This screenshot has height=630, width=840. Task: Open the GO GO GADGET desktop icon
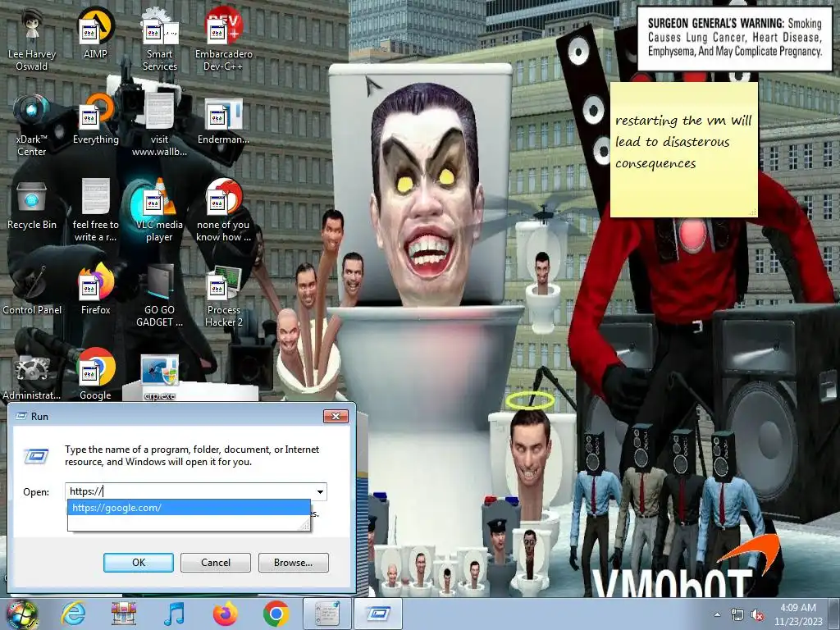pyautogui.click(x=160, y=295)
